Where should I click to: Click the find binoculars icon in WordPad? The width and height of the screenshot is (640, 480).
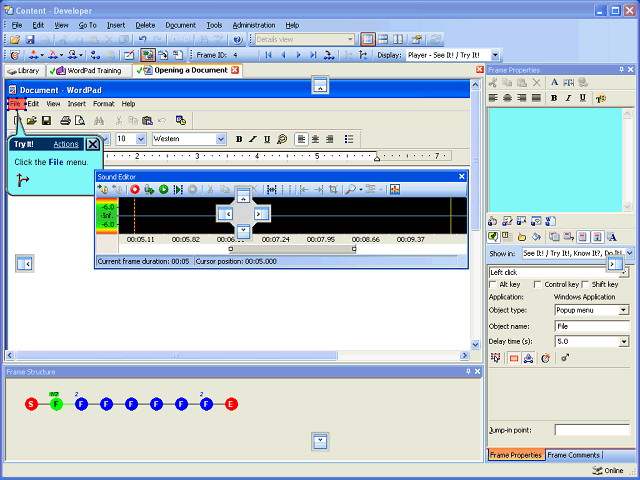pyautogui.click(x=99, y=120)
